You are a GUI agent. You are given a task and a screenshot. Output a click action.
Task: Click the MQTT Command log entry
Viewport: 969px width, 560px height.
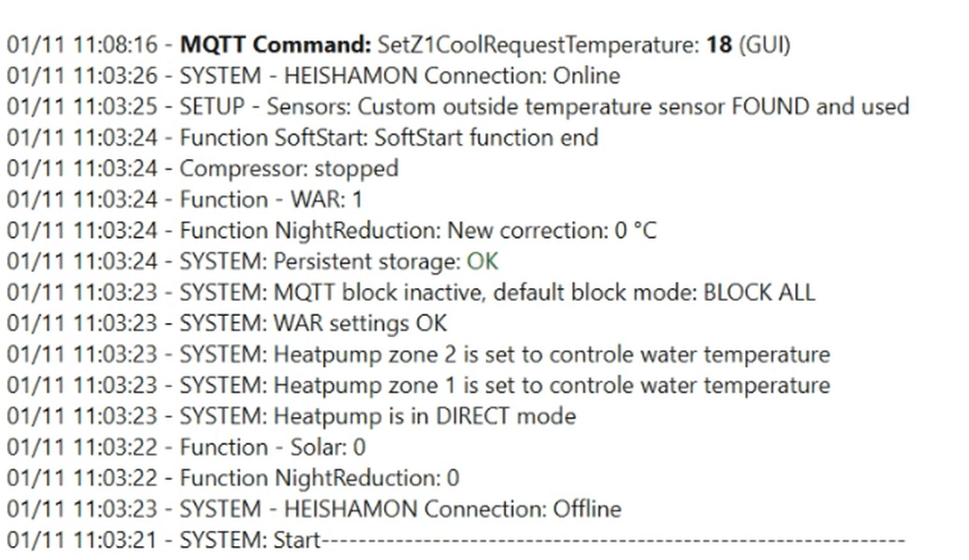click(398, 45)
